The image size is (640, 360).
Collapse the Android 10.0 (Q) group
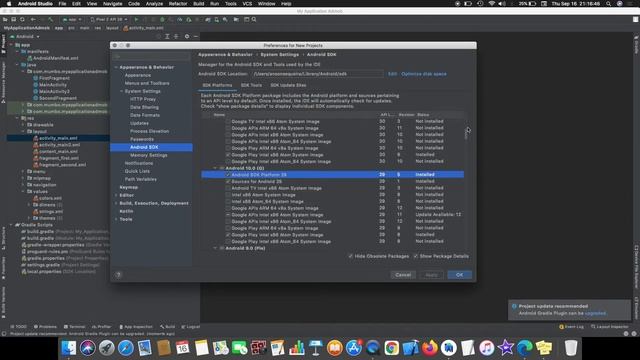215,168
